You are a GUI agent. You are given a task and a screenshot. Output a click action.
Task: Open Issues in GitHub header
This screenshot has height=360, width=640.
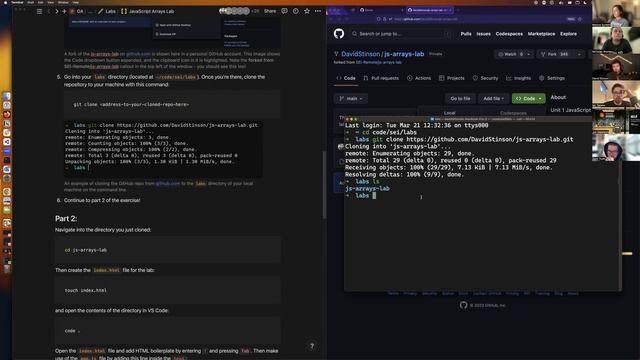click(x=484, y=34)
